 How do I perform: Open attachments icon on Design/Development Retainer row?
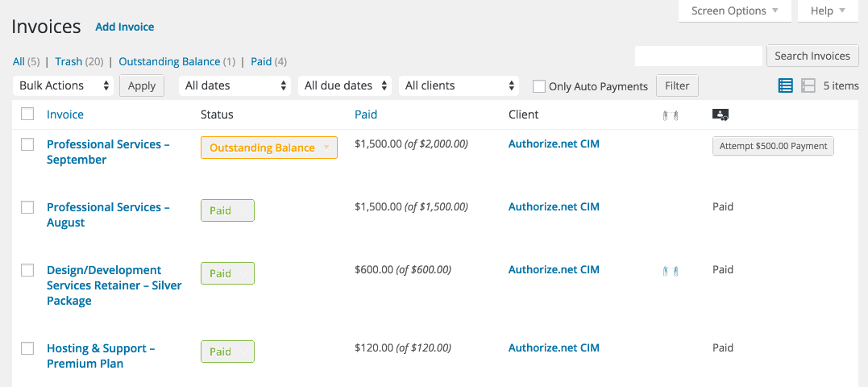tap(670, 271)
